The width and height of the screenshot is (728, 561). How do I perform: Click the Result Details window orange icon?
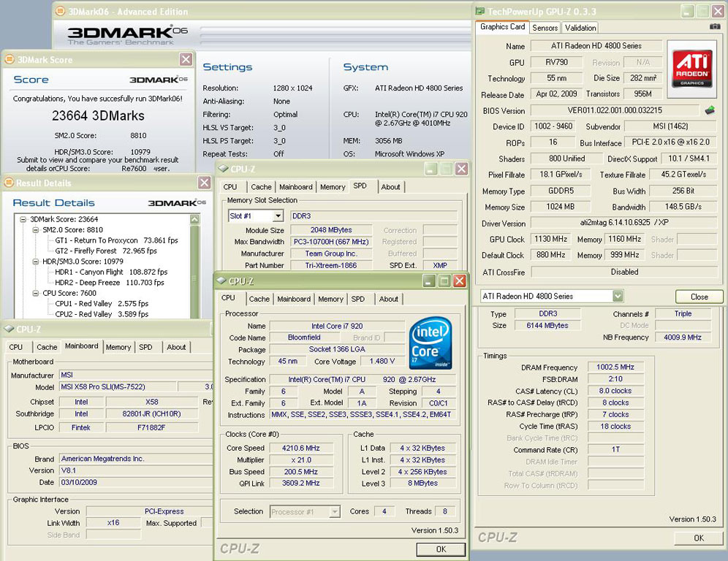tap(9, 183)
